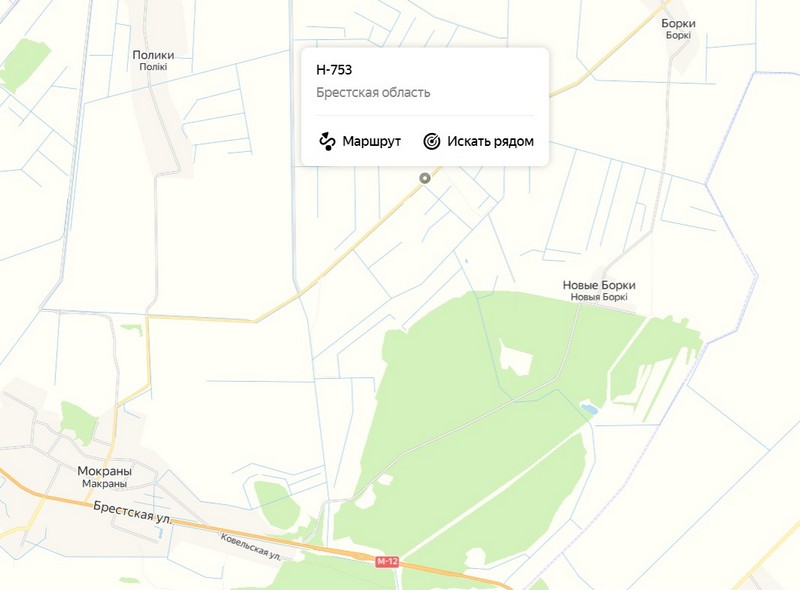Click the white clearing inside the forest

516,358
